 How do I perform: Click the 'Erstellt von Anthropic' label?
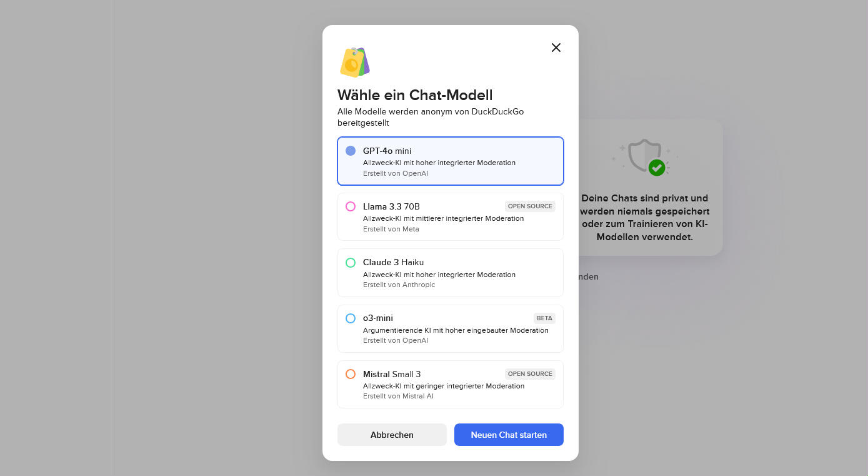(399, 285)
